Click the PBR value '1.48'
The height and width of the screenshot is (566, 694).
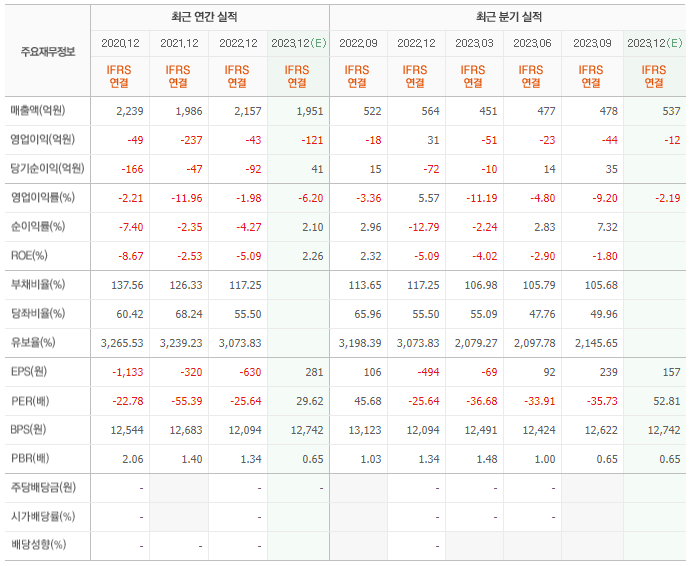487,459
